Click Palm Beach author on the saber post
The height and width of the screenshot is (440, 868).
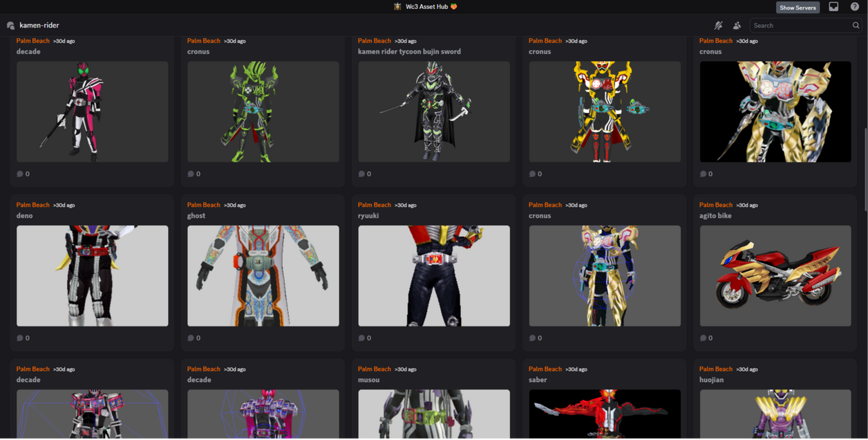(545, 369)
